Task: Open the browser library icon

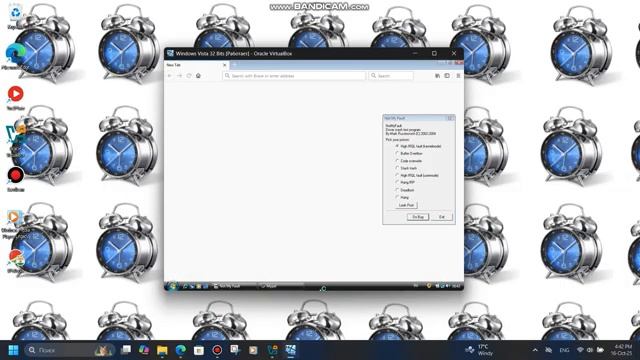Action: [x=438, y=76]
